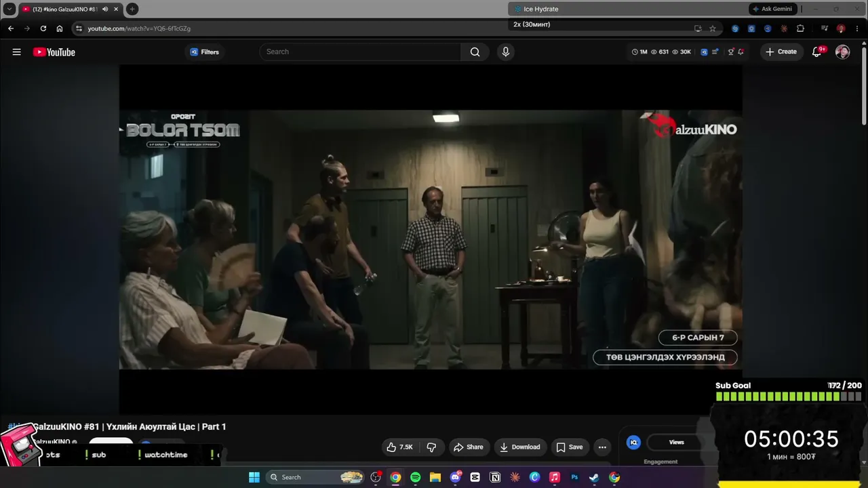Open the vidIQ Filters button

click(205, 52)
